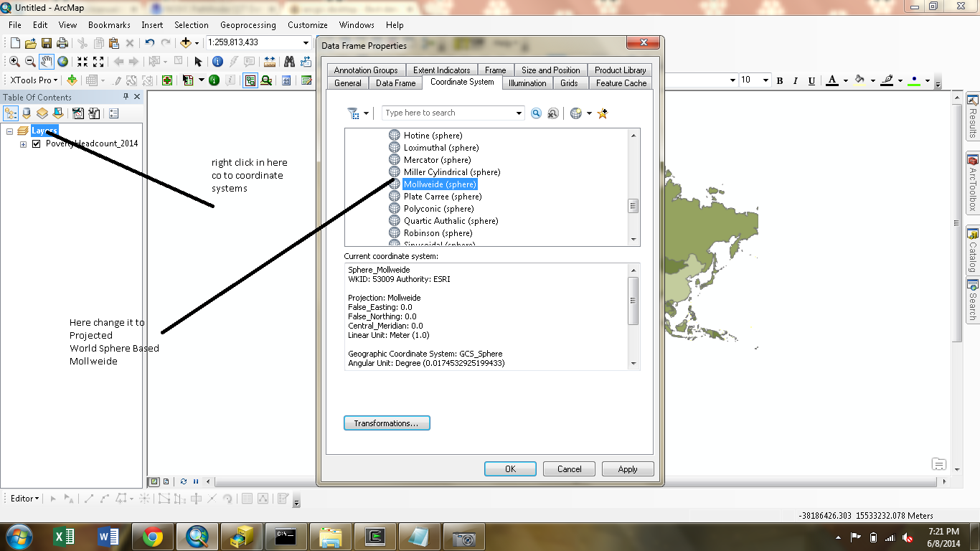Switch to the Extent Indicators tab

[441, 70]
